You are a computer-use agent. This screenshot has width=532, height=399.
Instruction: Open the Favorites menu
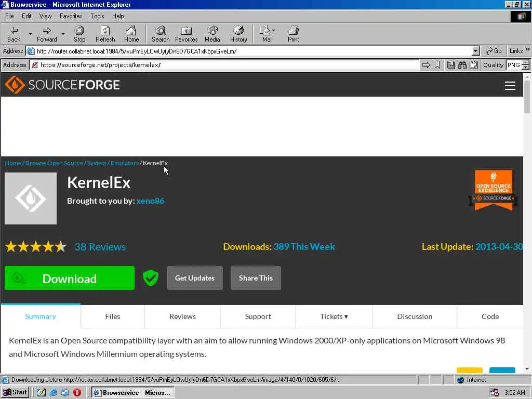(x=71, y=16)
